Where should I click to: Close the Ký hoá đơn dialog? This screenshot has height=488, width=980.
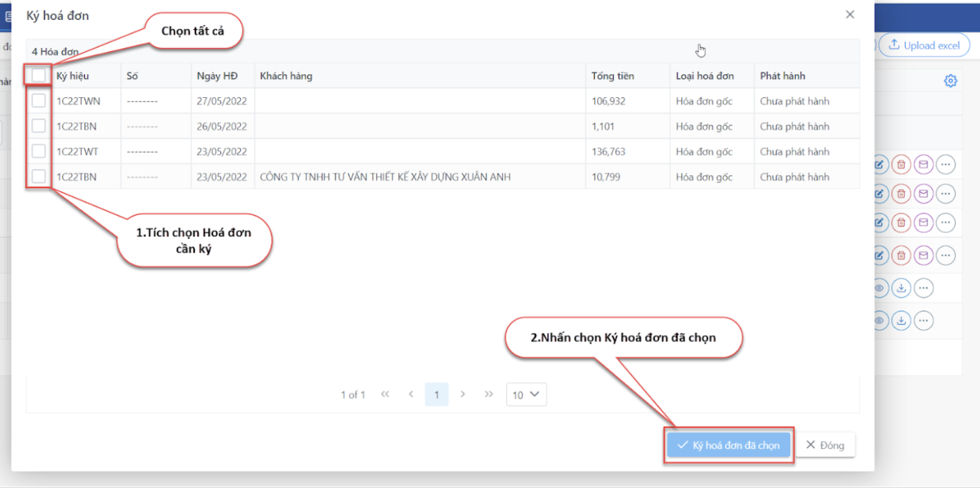(x=850, y=15)
